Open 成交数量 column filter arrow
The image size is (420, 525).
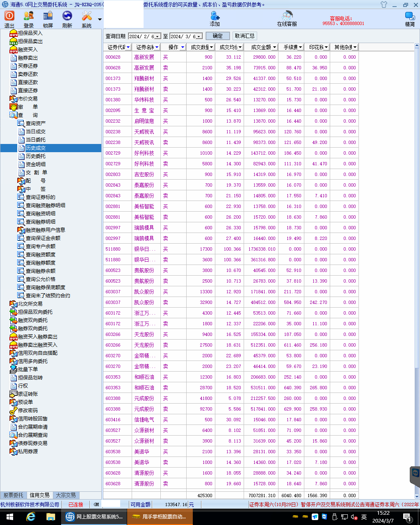pos(212,47)
